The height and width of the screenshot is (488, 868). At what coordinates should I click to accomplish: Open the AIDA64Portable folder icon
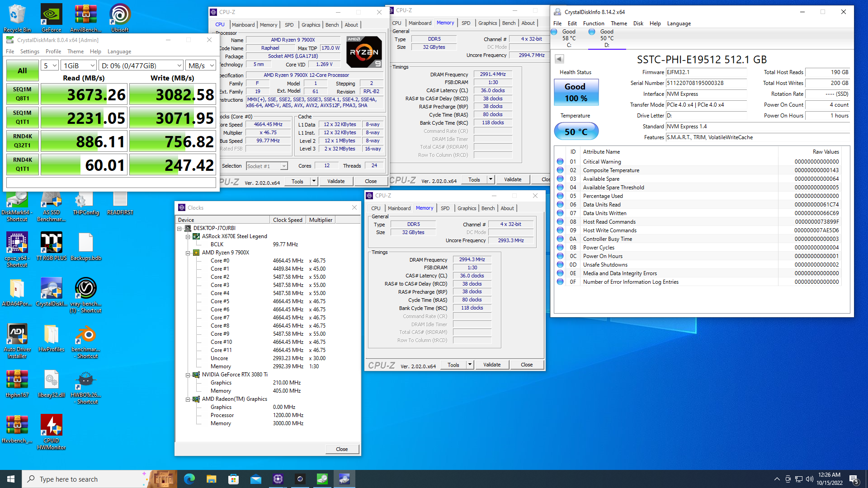17,292
